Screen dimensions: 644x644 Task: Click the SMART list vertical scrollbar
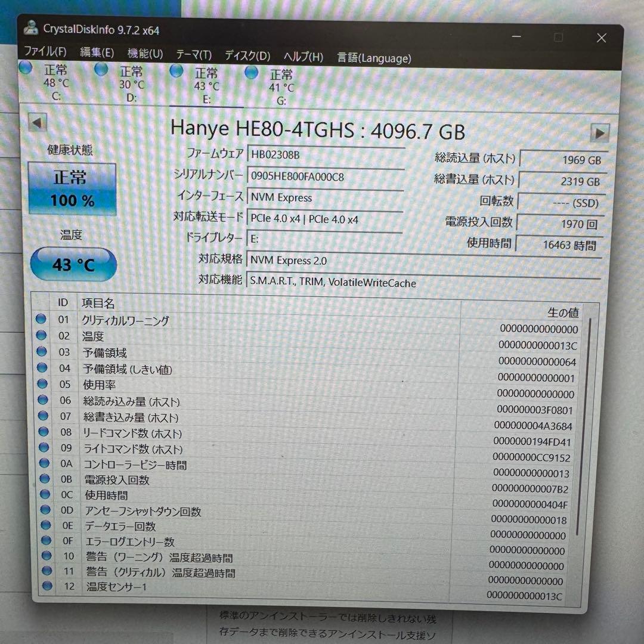(583, 425)
